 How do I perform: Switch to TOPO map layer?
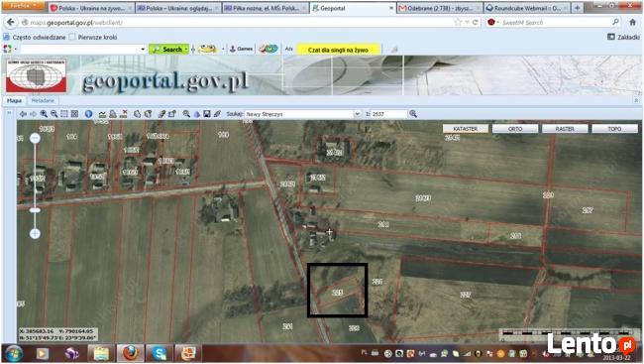tap(614, 129)
